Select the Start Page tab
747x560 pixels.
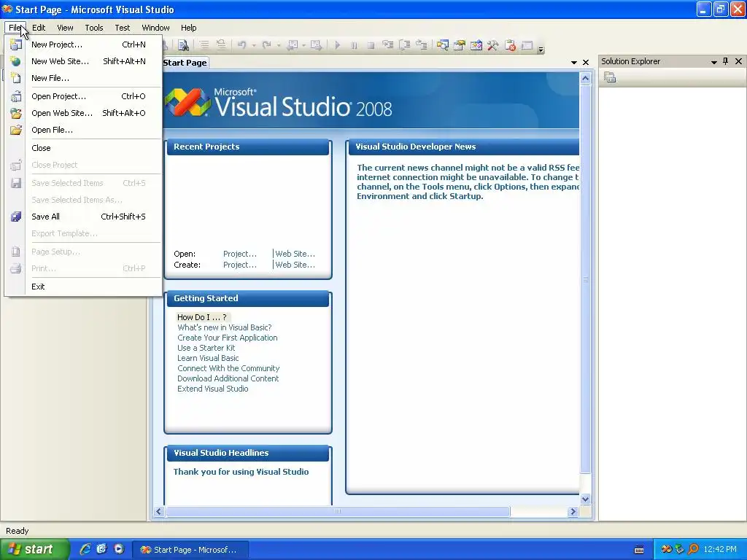(185, 63)
